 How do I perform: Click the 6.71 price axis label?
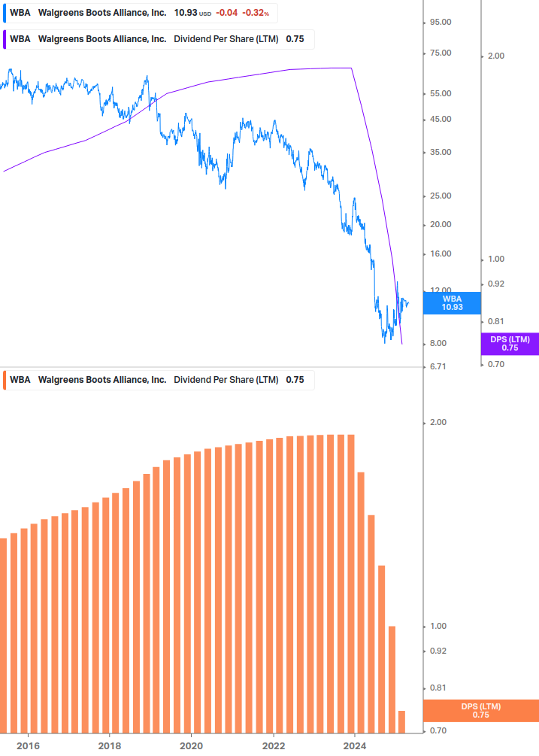tap(438, 366)
